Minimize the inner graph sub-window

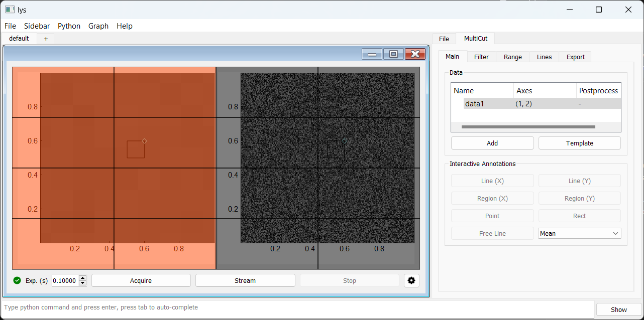pyautogui.click(x=372, y=54)
